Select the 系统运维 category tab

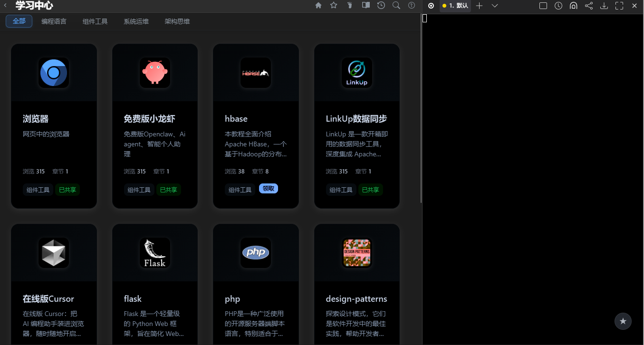point(136,21)
